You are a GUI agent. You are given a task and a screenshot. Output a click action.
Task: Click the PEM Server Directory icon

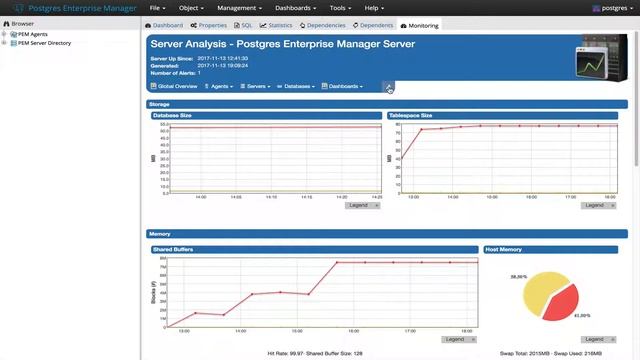[x=13, y=43]
